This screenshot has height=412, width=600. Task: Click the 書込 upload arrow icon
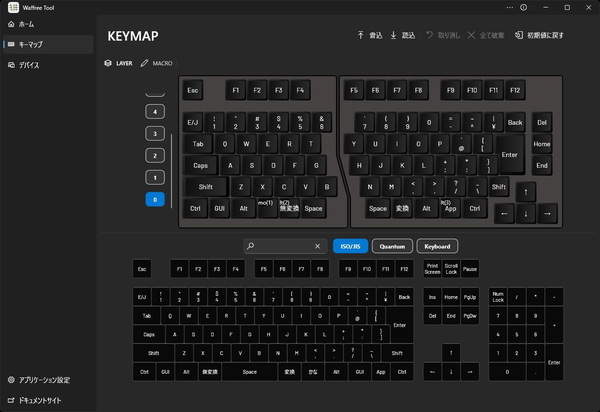[x=360, y=35]
